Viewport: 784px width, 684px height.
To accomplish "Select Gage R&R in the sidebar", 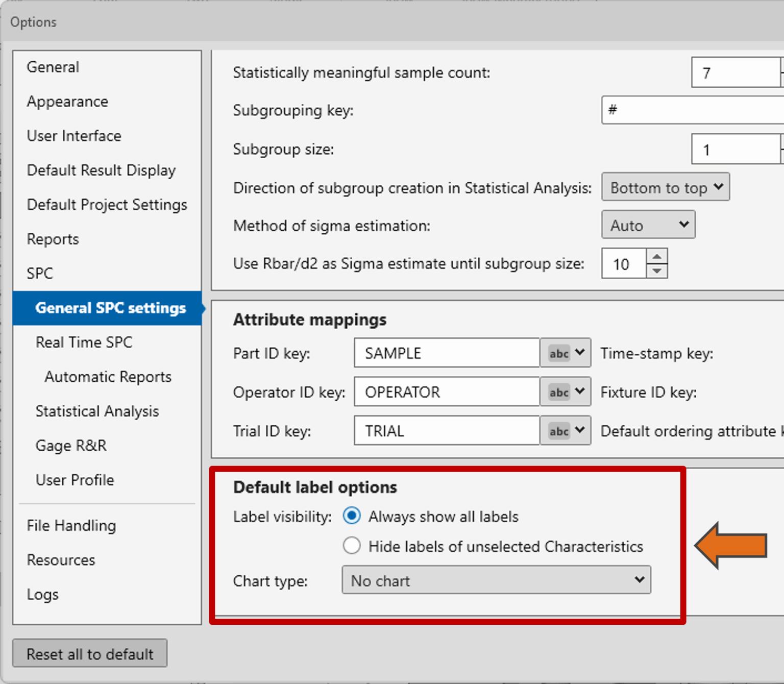I will click(x=71, y=445).
